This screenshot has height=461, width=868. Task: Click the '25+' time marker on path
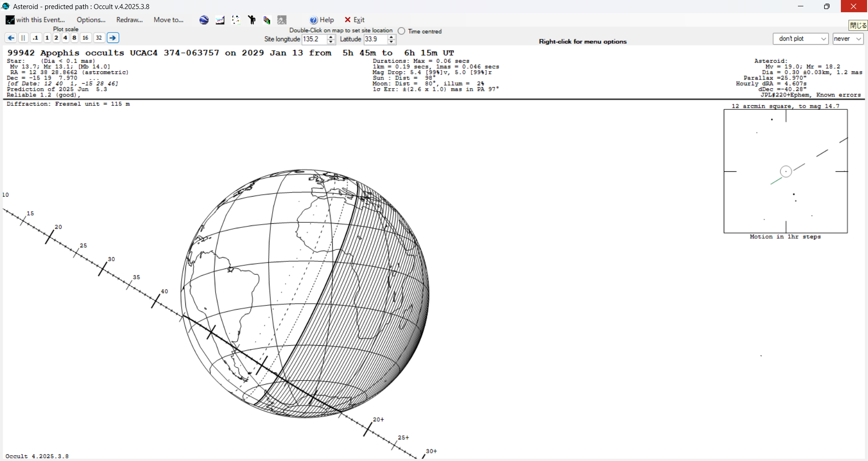(x=403, y=438)
